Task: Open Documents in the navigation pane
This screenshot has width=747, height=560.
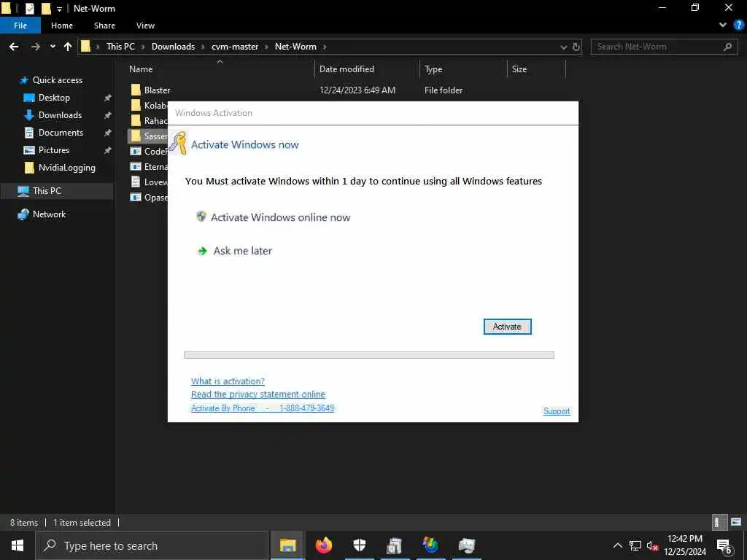Action: point(61,133)
